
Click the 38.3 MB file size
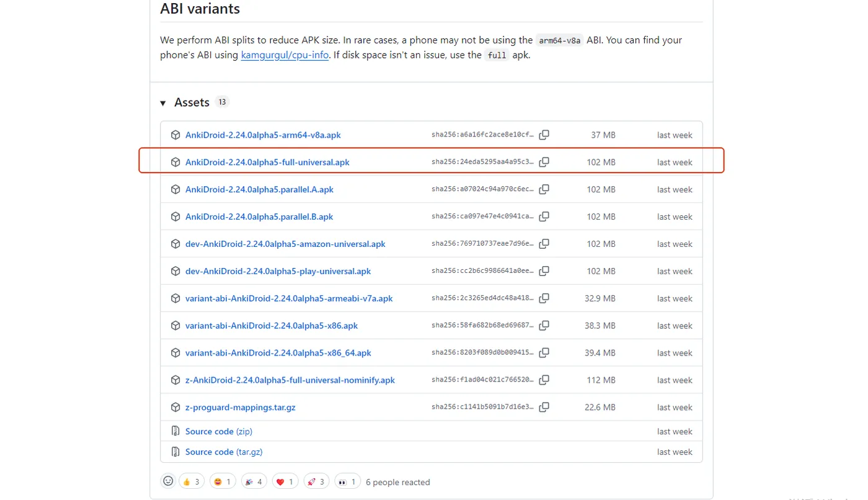click(x=600, y=326)
